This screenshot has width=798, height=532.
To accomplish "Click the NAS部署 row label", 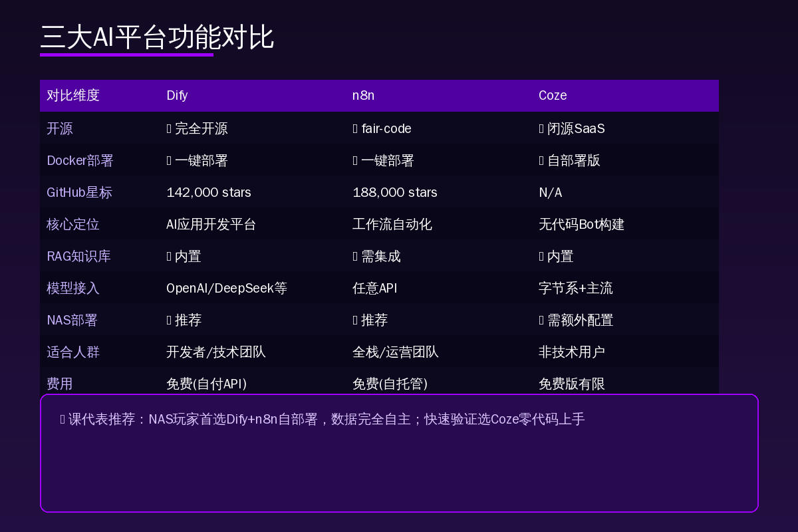I will click(72, 320).
